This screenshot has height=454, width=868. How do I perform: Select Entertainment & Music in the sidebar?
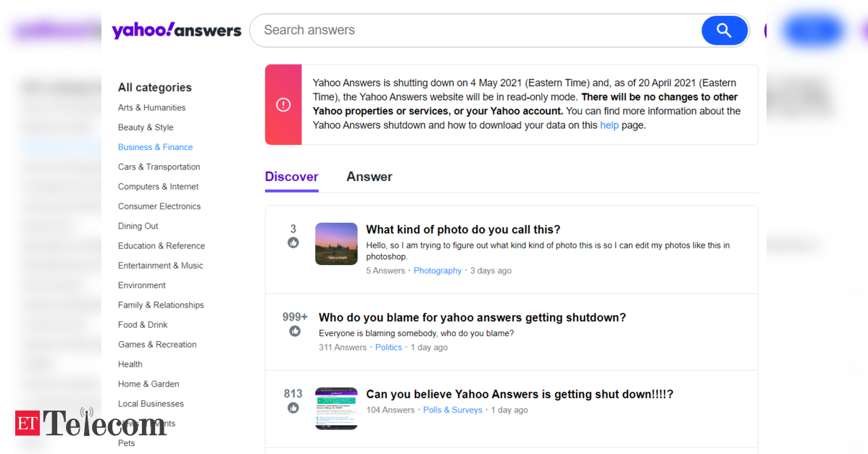pyautogui.click(x=161, y=266)
